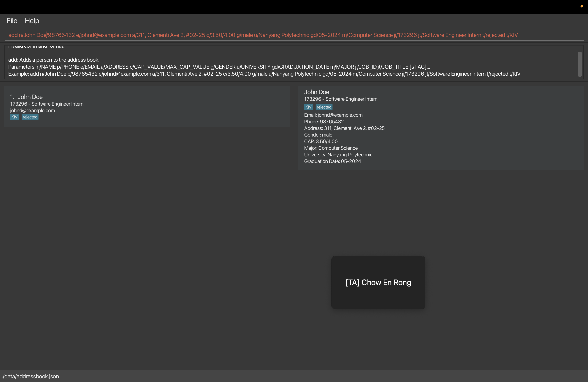
Task: Click the KIV tag in the person list
Action: [14, 117]
